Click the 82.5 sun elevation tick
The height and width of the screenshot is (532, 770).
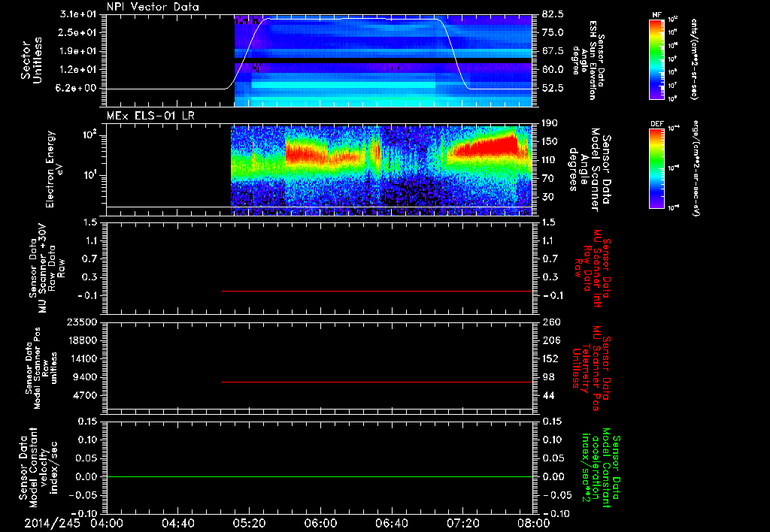tap(553, 14)
